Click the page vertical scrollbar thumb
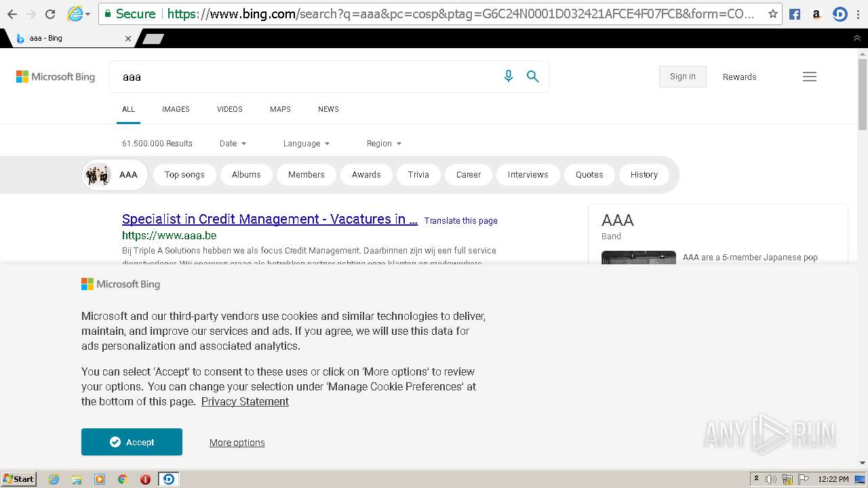This screenshot has height=488, width=868. (x=863, y=95)
